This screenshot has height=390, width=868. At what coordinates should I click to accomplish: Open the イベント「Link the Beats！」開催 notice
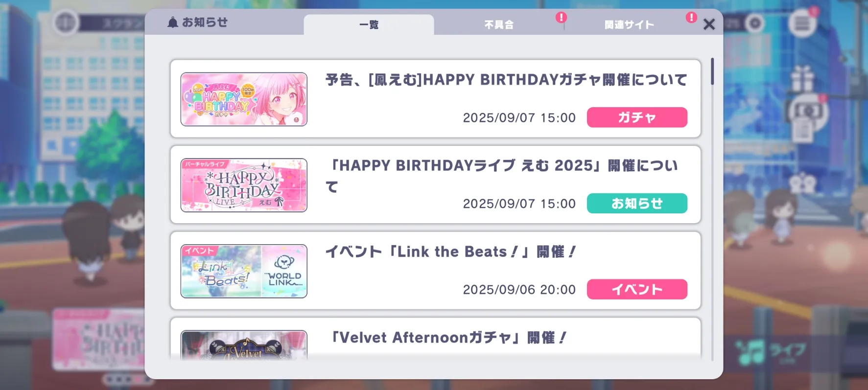pyautogui.click(x=450, y=252)
